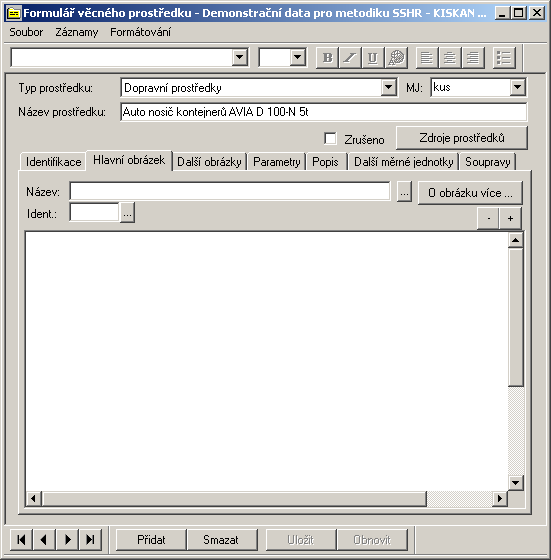This screenshot has height=560, width=551.
Task: Align text to the right
Action: coord(473,58)
